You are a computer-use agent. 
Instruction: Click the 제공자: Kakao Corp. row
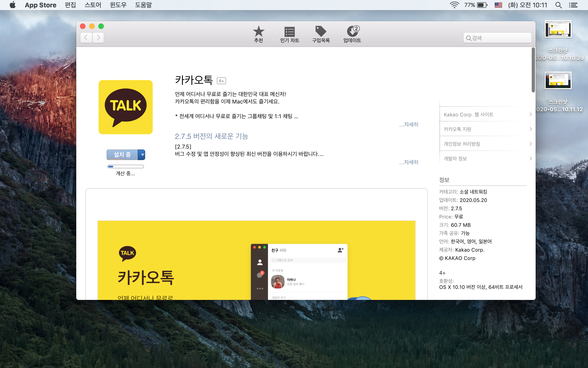click(x=462, y=250)
